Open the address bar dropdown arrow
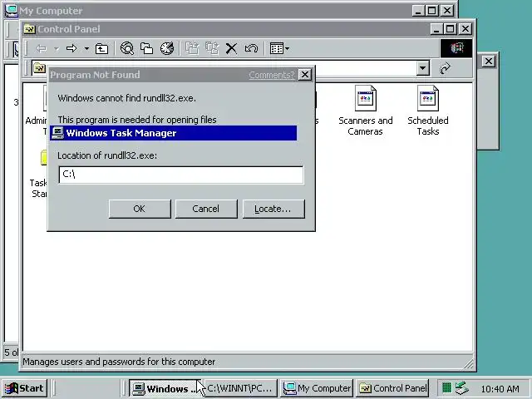This screenshot has height=399, width=532. coord(423,68)
